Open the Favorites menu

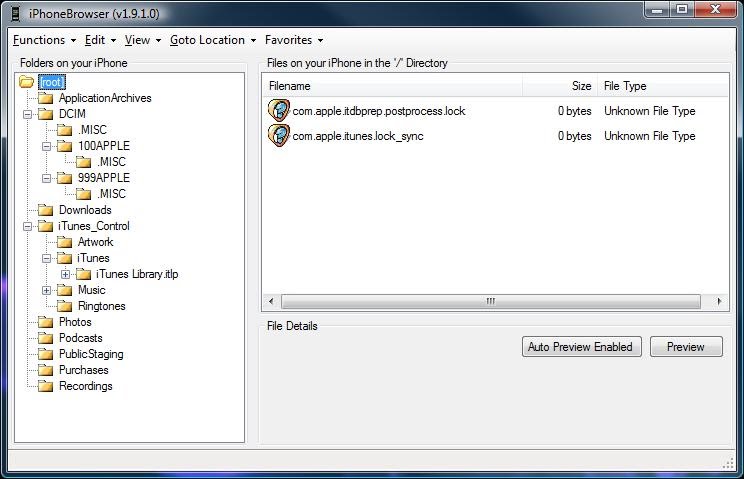pos(294,40)
